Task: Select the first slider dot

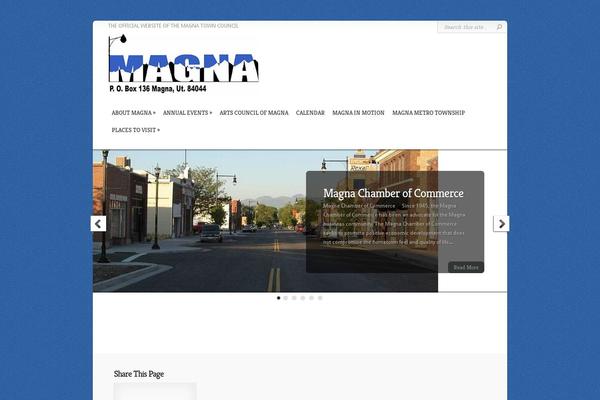Action: click(279, 298)
